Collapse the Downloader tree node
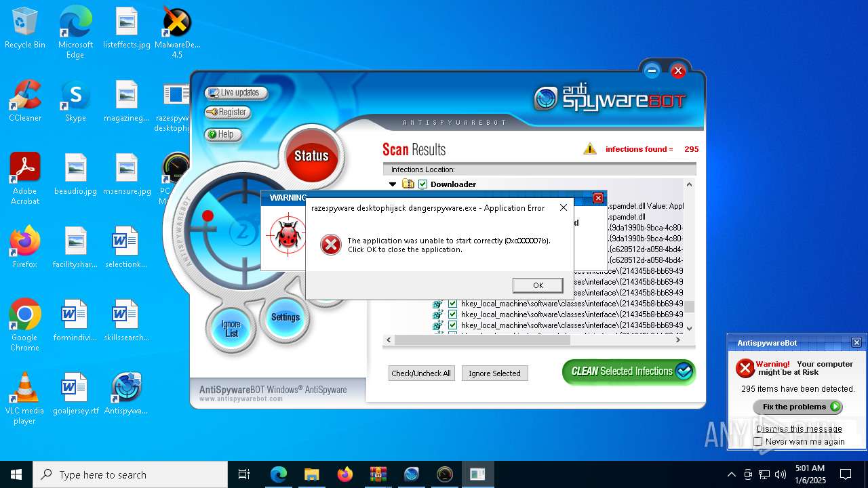Viewport: 868px width, 488px height. pos(393,184)
